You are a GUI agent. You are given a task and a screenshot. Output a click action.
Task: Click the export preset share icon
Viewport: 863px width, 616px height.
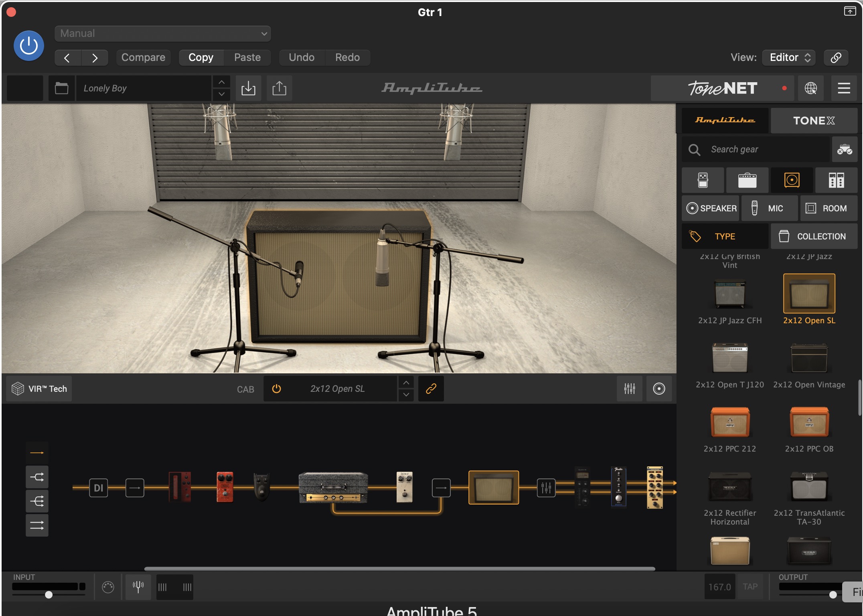click(x=279, y=88)
